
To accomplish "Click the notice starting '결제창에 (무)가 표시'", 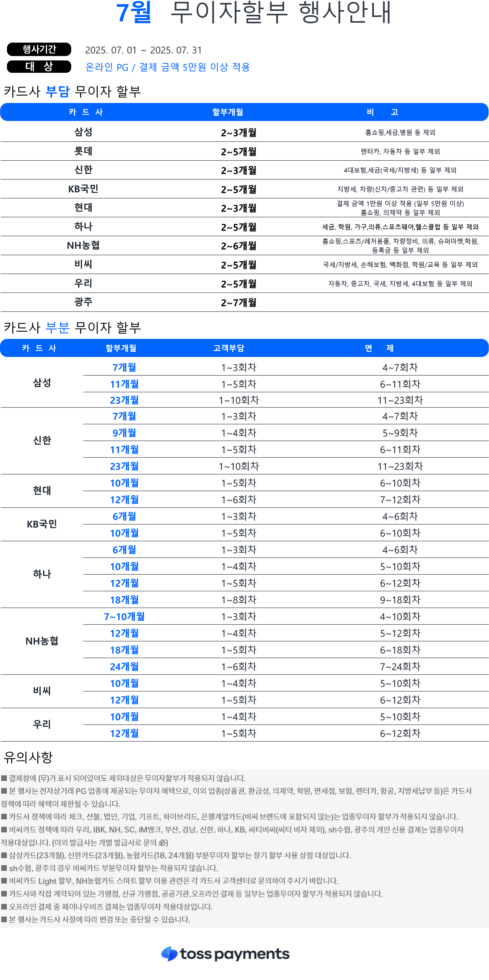I will point(123,778).
